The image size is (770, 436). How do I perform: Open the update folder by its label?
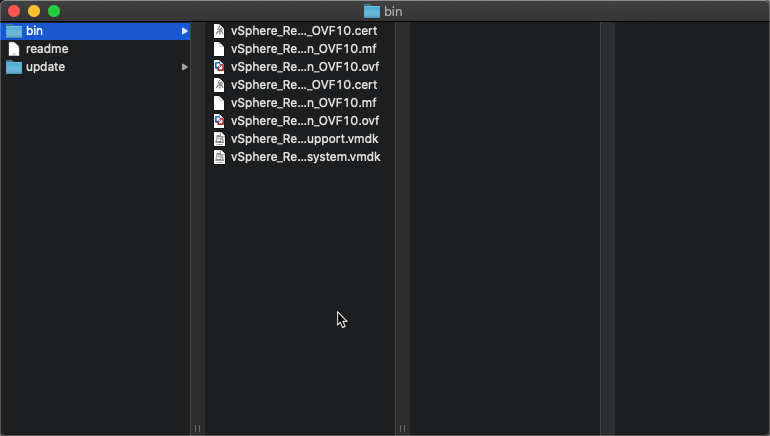pos(45,67)
